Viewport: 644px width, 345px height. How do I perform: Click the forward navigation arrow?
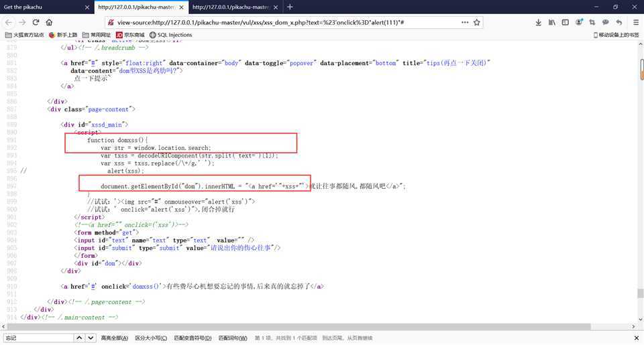[22, 22]
